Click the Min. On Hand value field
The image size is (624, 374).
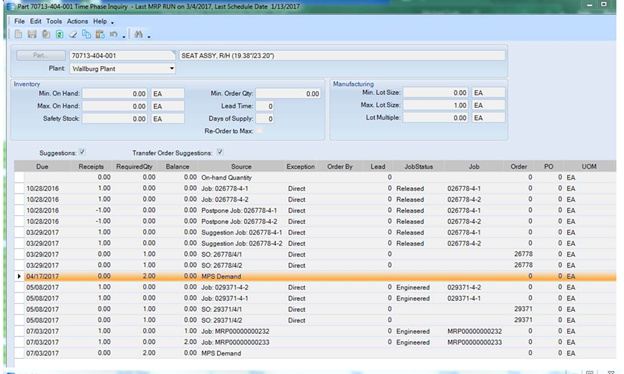pyautogui.click(x=115, y=94)
